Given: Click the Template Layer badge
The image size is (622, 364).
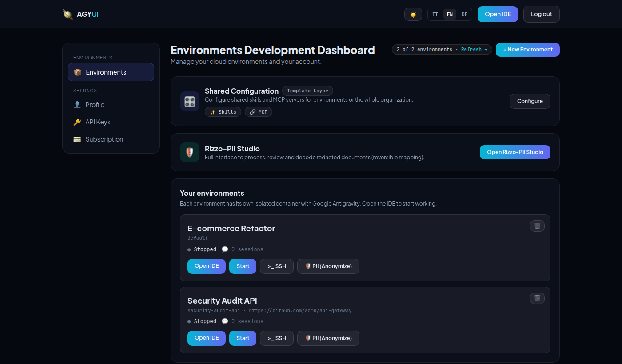Looking at the screenshot, I should (307, 91).
